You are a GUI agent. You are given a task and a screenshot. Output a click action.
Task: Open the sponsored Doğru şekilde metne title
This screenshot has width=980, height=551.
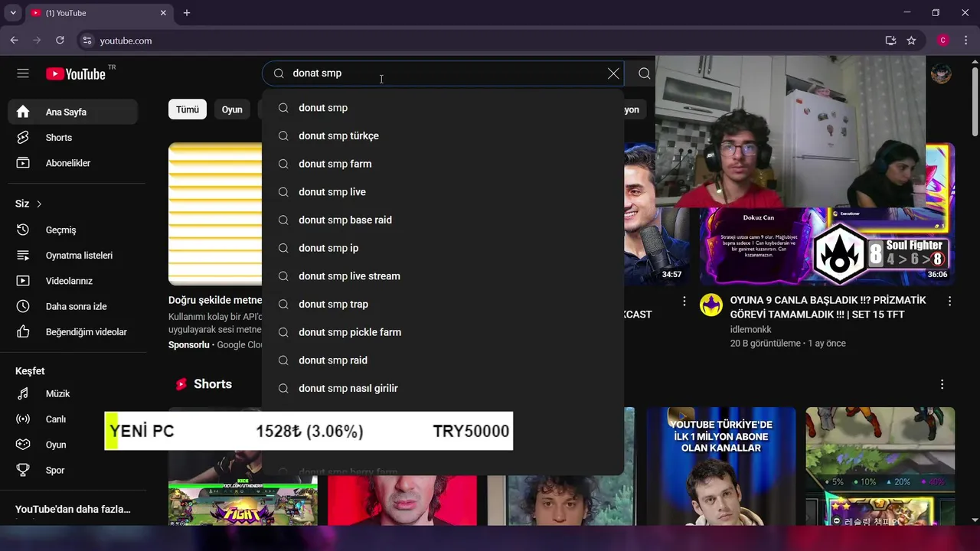point(215,300)
